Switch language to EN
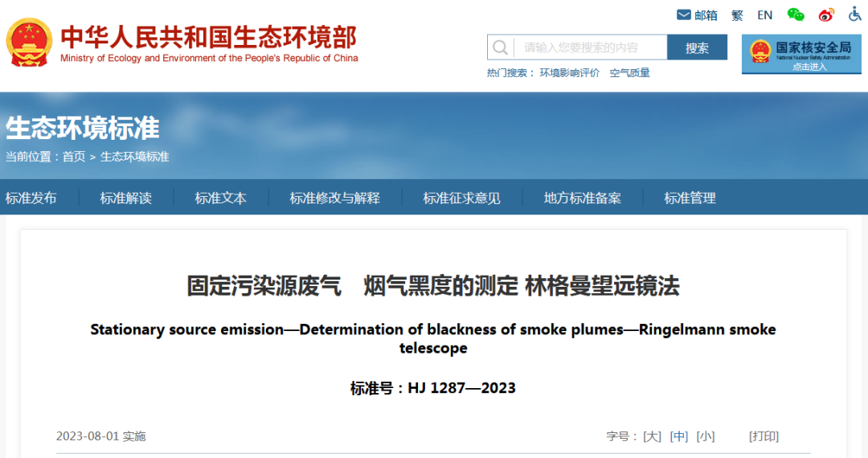The image size is (868, 458). point(764,15)
